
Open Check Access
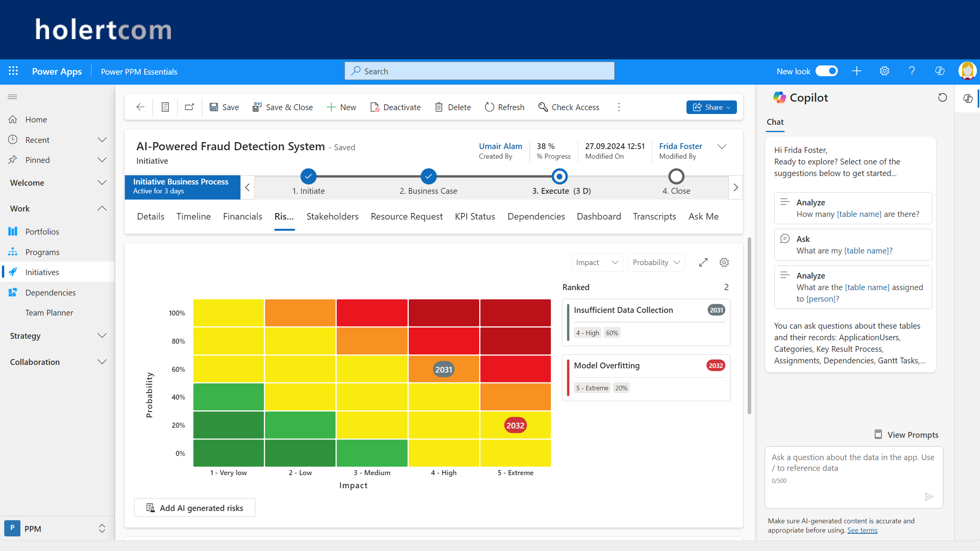(569, 107)
